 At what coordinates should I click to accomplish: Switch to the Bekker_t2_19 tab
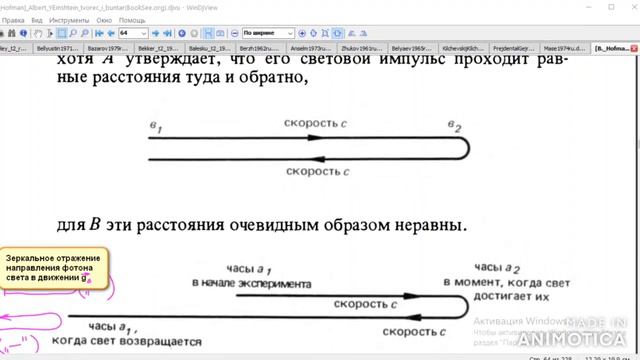158,48
